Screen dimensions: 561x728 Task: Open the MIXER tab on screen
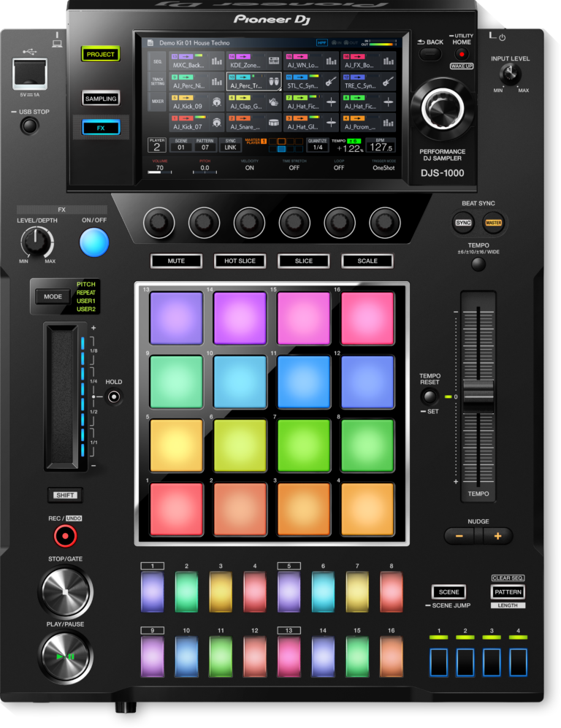pos(158,101)
